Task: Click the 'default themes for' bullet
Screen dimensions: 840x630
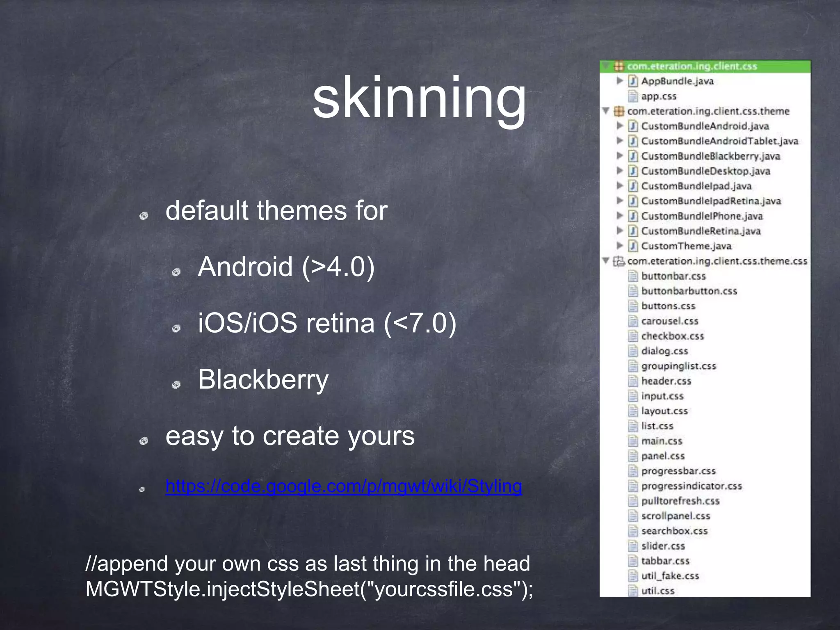Action: 276,211
